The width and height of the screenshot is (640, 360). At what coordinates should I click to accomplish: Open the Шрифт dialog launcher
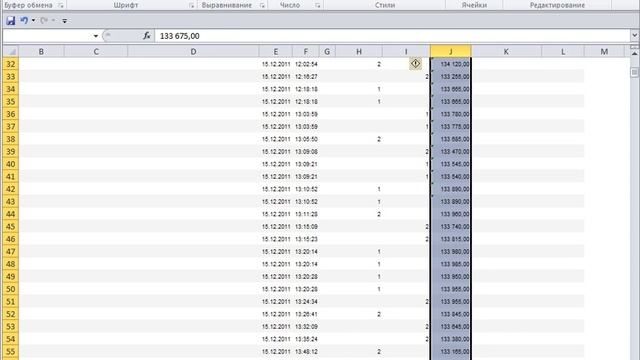(191, 5)
